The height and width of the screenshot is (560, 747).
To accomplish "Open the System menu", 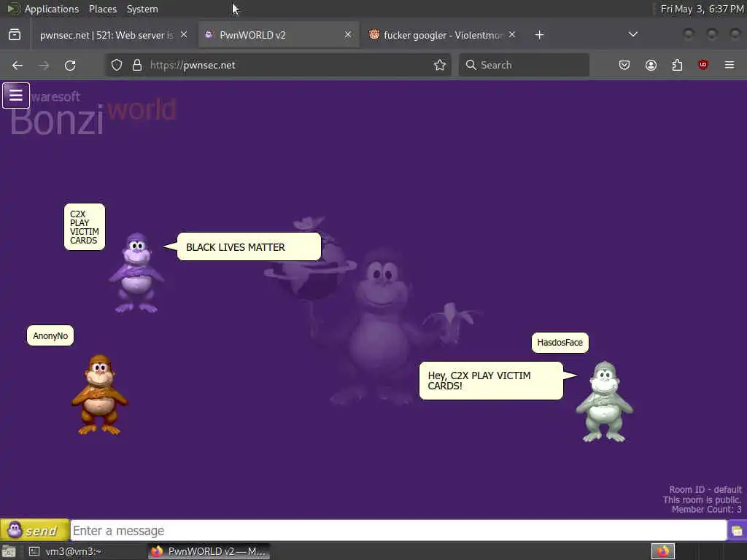I will point(142,9).
